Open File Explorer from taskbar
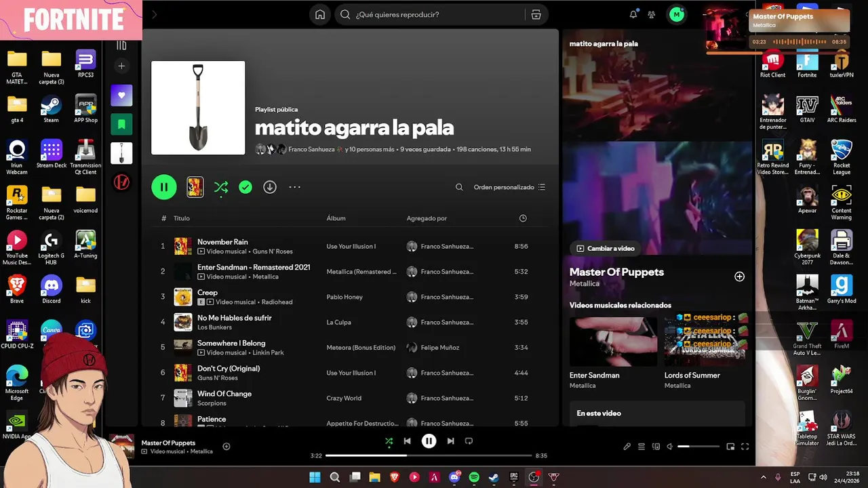 375,477
